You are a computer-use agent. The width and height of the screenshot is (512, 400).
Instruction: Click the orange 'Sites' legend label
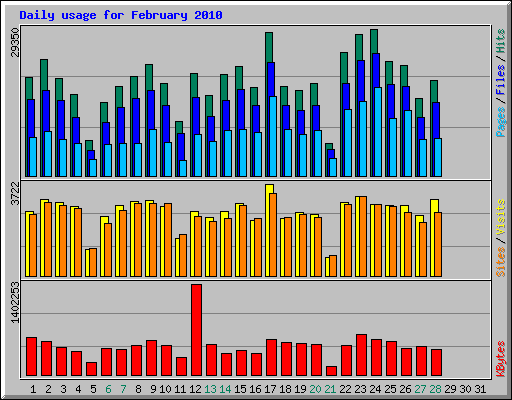click(x=501, y=262)
